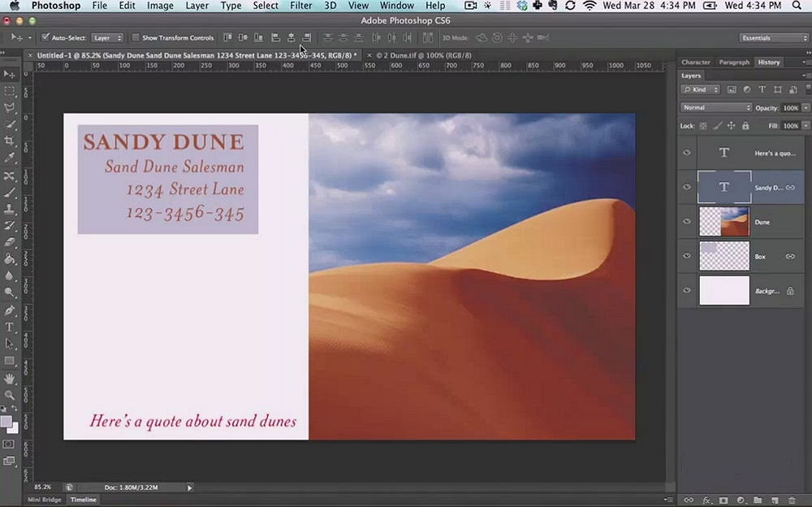Select the Pen tool
The image size is (812, 507).
[9, 310]
